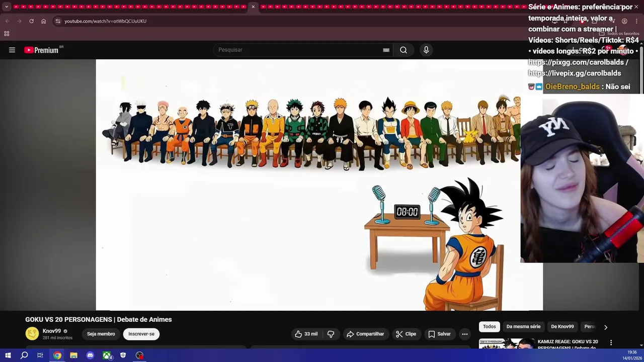Viewport: 644px width, 362px height.
Task: Click the youtube.com address bar URL
Action: pos(105,21)
